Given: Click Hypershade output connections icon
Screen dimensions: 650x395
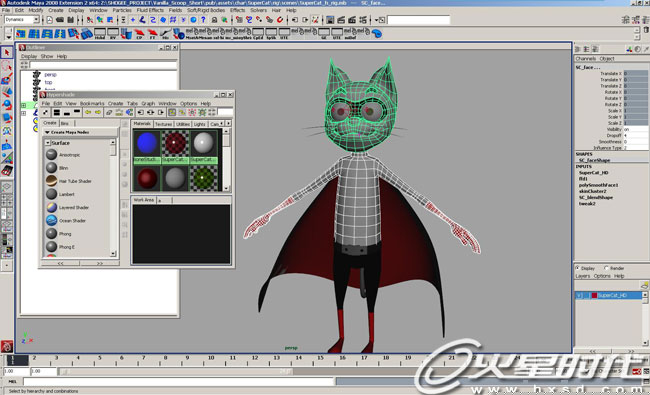Looking at the screenshot, I should (x=160, y=112).
